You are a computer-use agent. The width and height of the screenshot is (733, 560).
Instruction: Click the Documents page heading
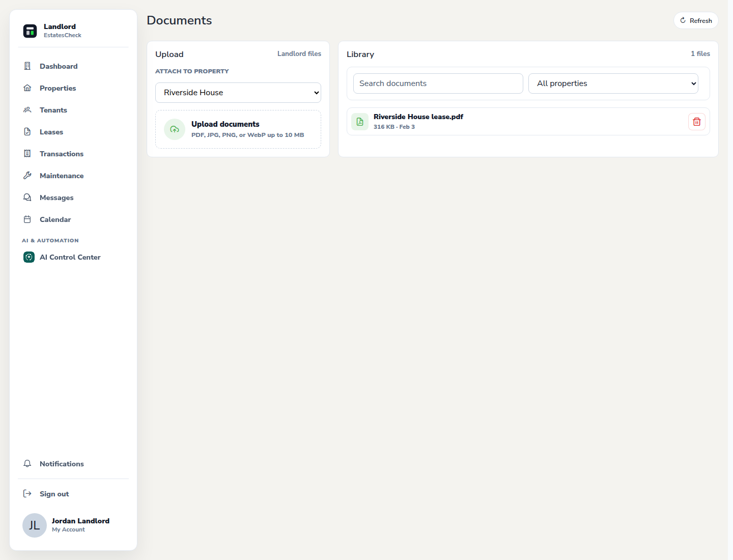pyautogui.click(x=179, y=20)
